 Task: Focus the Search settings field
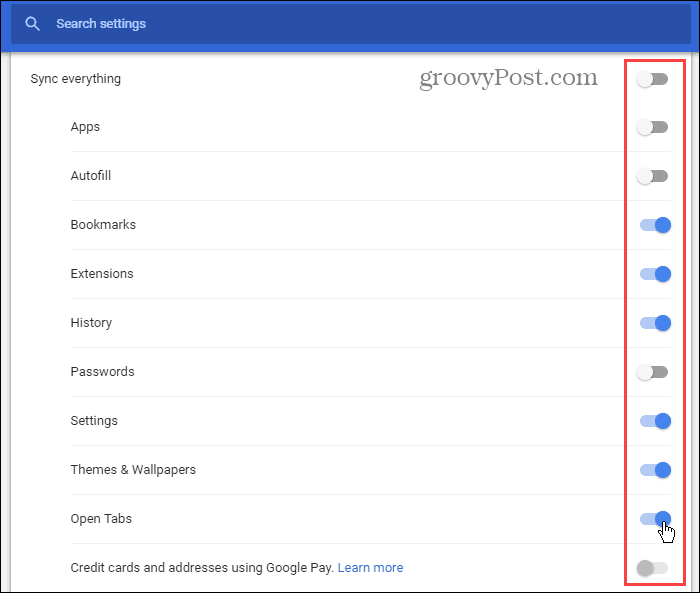(351, 24)
